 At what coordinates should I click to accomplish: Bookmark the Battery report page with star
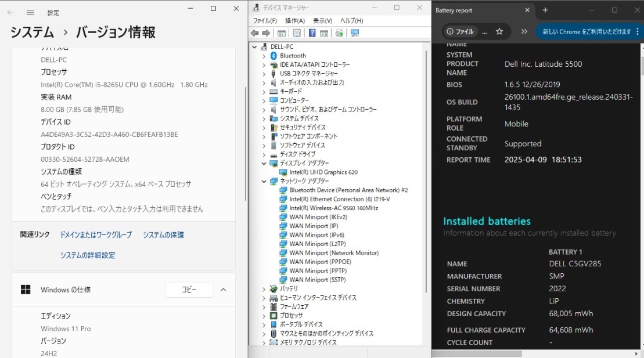(x=499, y=31)
